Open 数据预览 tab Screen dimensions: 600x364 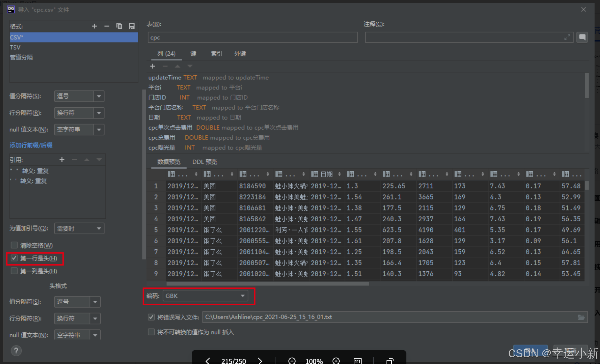tap(169, 162)
